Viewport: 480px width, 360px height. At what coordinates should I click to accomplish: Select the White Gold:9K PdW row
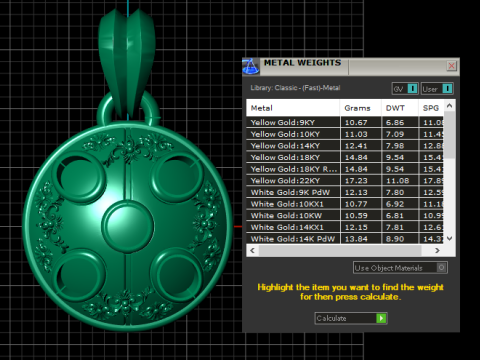tap(345, 192)
